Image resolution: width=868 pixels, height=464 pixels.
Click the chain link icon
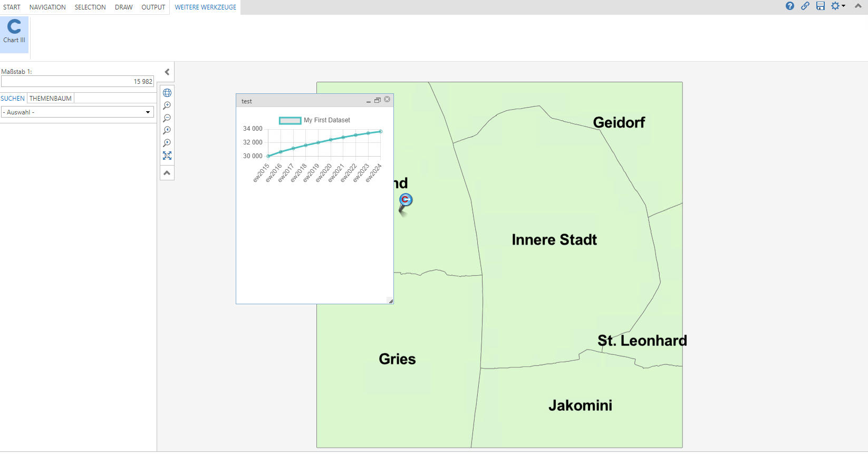click(805, 6)
